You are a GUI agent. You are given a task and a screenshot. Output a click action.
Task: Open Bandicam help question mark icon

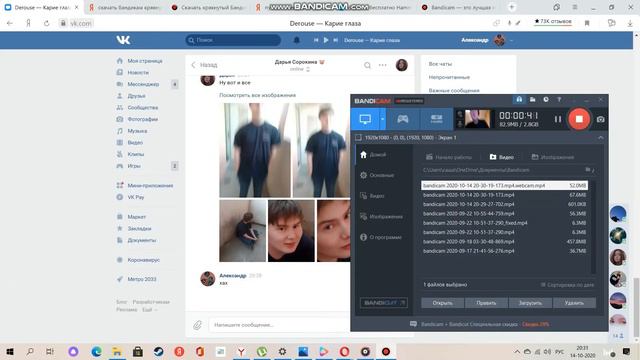559,100
